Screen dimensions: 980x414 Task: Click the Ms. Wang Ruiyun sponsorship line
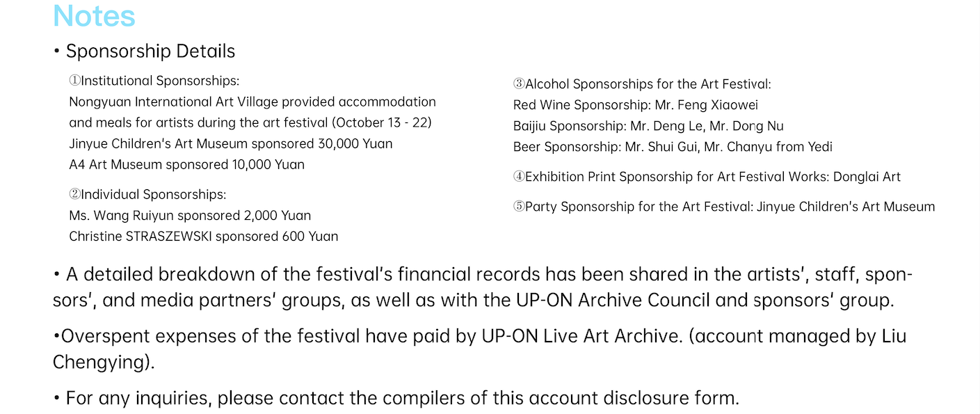(190, 216)
